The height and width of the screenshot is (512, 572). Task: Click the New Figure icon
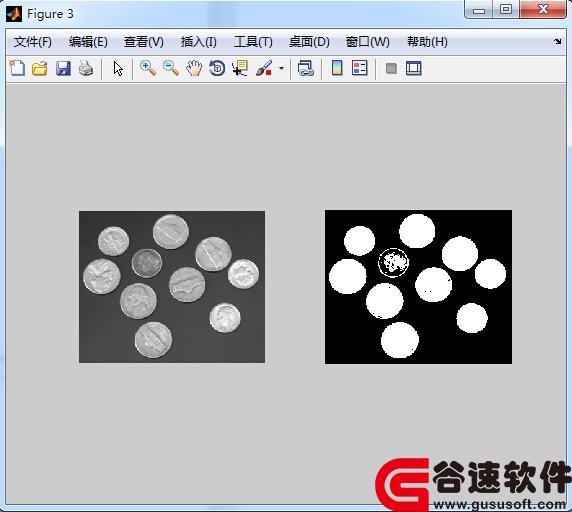coord(17,68)
